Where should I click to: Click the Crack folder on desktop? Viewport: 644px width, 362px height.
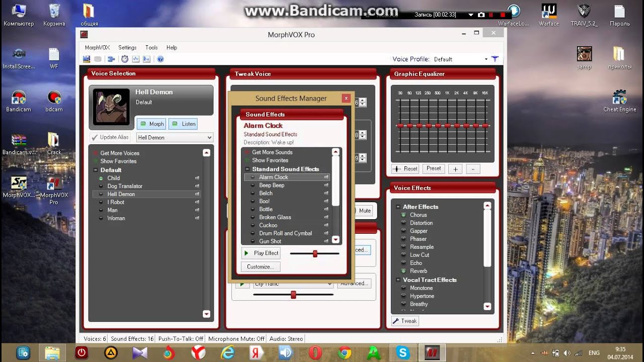tap(54, 143)
